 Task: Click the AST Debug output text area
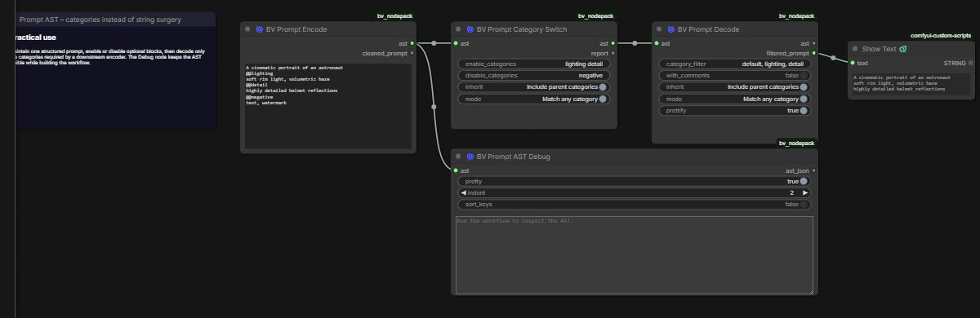coord(635,254)
